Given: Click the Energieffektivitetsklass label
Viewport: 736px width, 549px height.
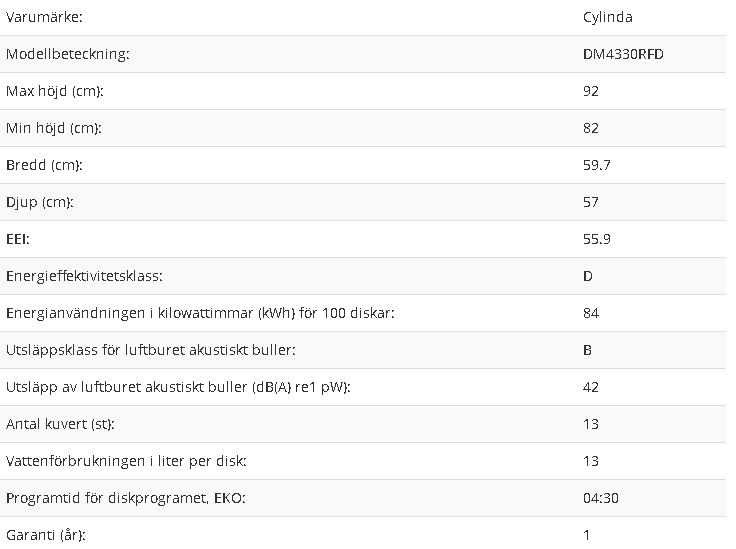Looking at the screenshot, I should pyautogui.click(x=84, y=276).
